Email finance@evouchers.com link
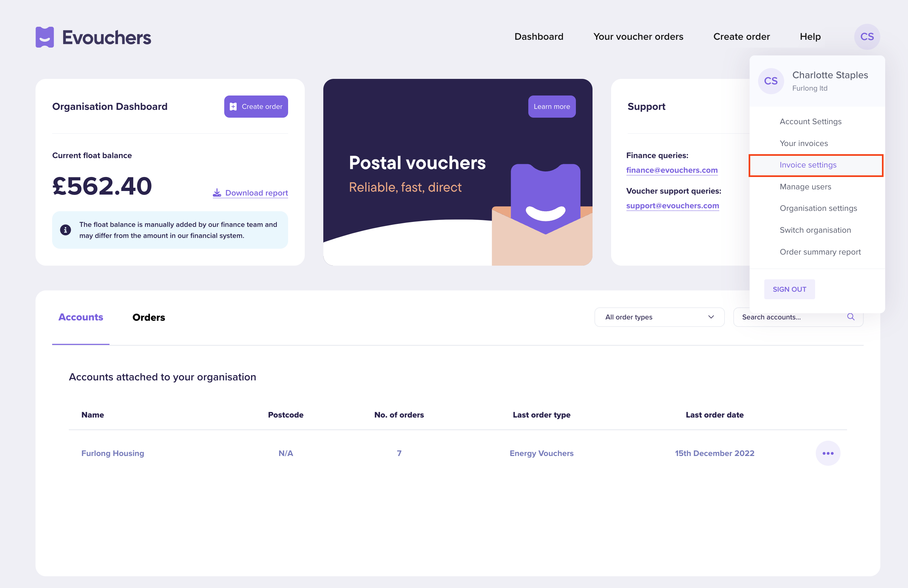The image size is (908, 588). click(671, 170)
